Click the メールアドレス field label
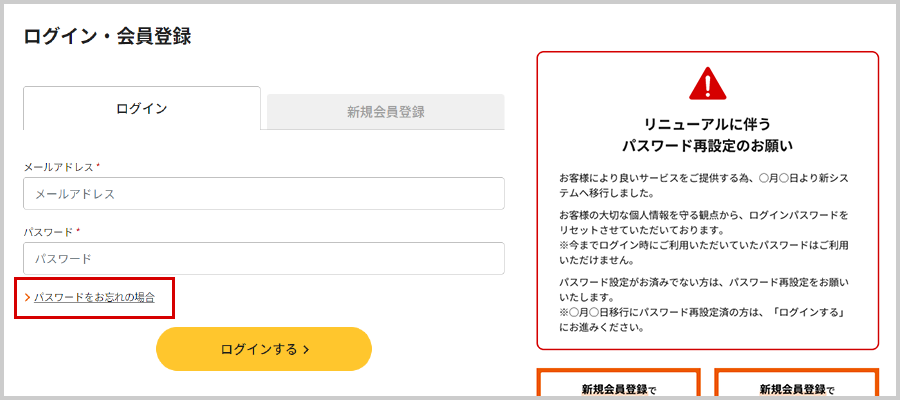The image size is (900, 400). [61, 166]
